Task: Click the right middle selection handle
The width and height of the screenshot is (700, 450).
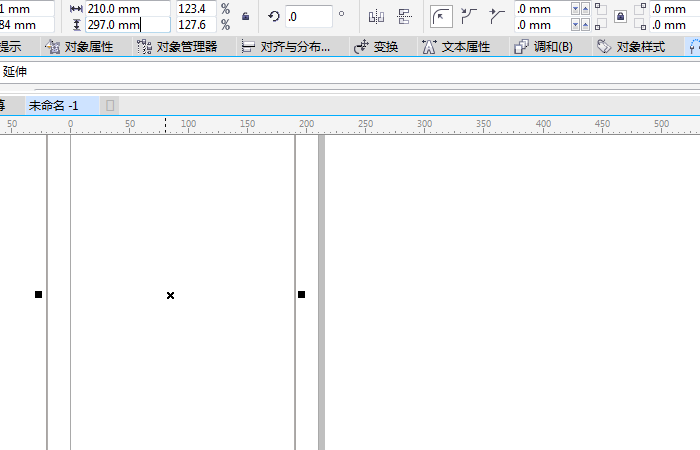Action: (x=301, y=294)
